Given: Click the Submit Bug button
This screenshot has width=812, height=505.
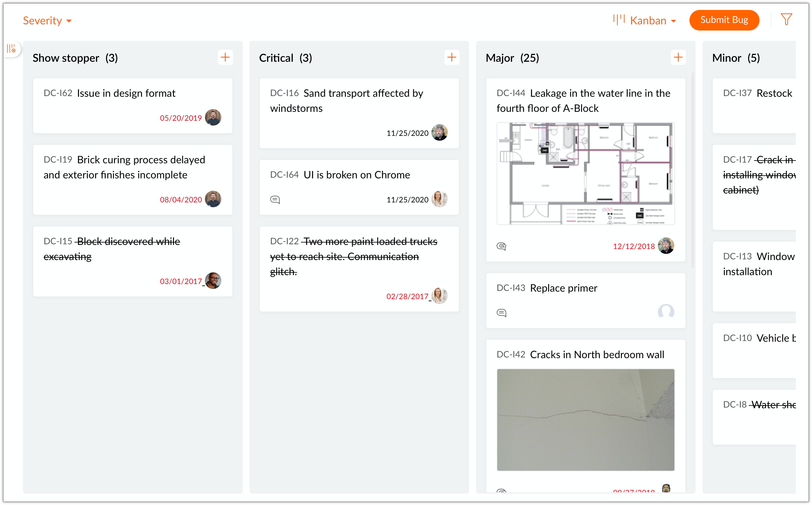Looking at the screenshot, I should [724, 20].
